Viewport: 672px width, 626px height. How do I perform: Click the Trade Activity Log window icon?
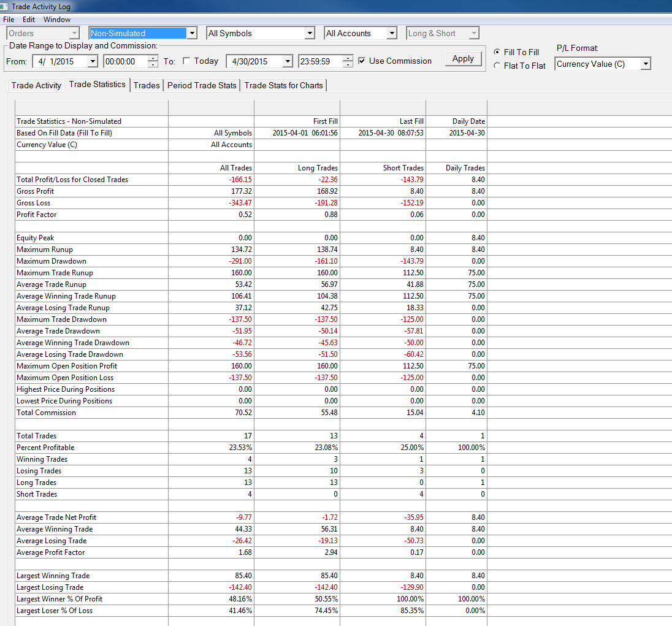click(x=4, y=6)
